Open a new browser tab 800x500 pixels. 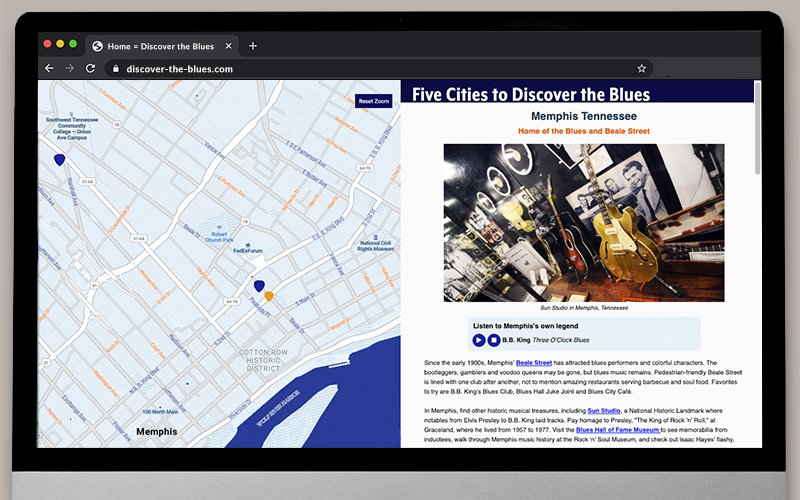point(253,46)
